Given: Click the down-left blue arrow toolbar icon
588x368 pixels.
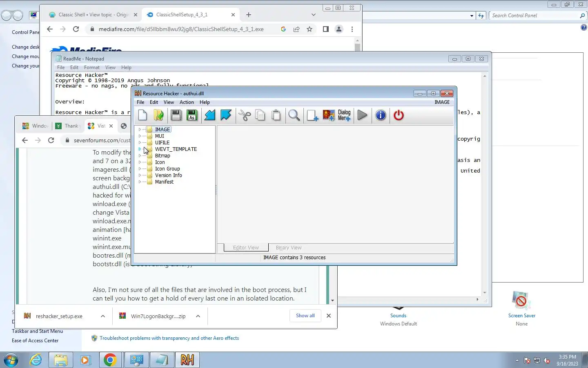Looking at the screenshot, I should point(210,115).
